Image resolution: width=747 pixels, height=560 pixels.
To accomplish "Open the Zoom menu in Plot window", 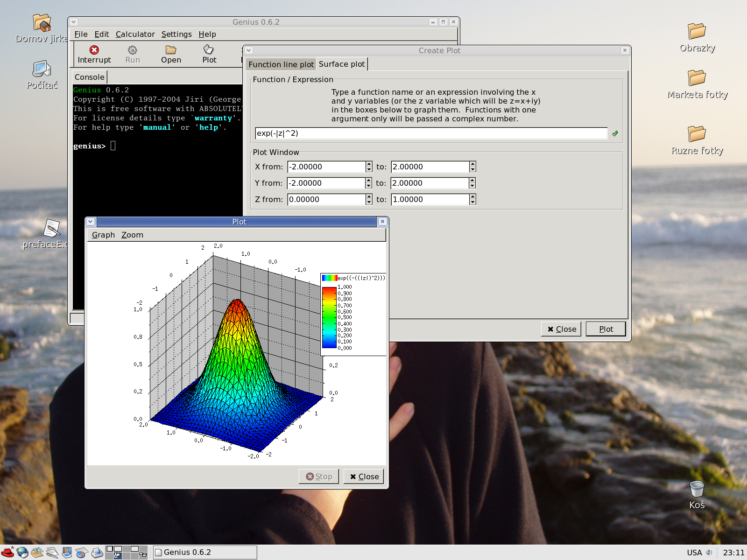I will tap(132, 235).
